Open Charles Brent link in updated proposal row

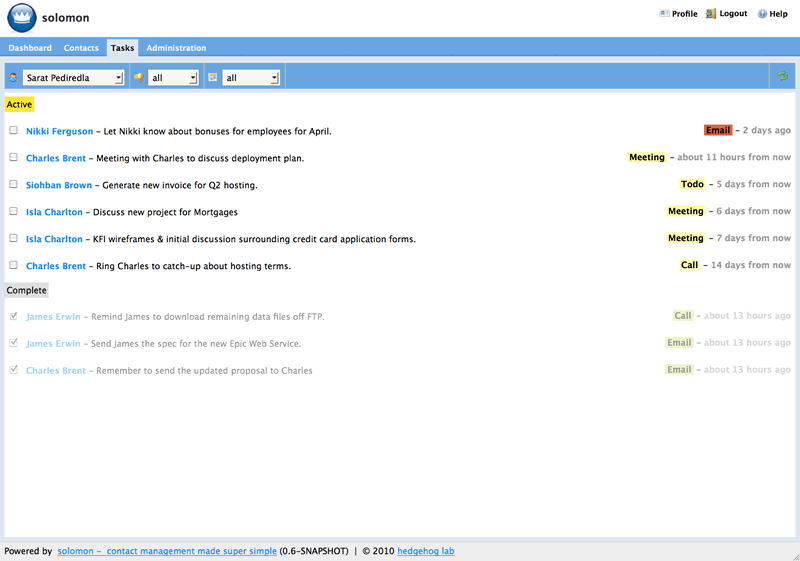56,371
